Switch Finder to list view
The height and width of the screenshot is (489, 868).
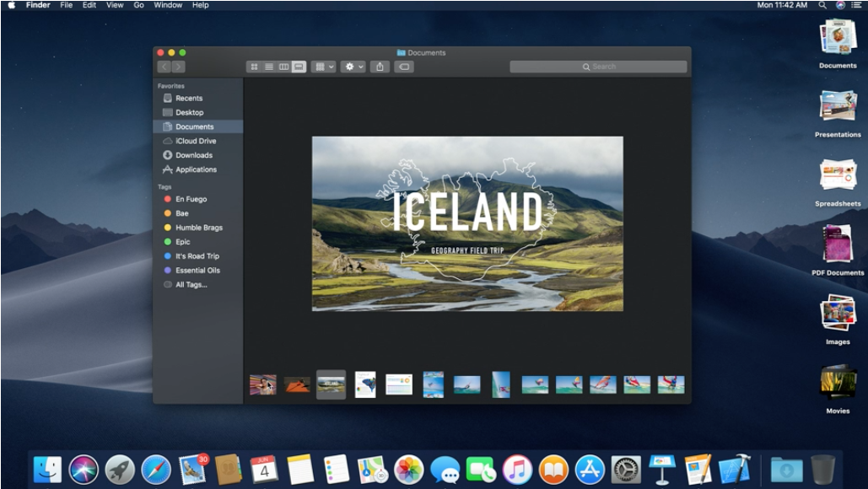pos(269,67)
